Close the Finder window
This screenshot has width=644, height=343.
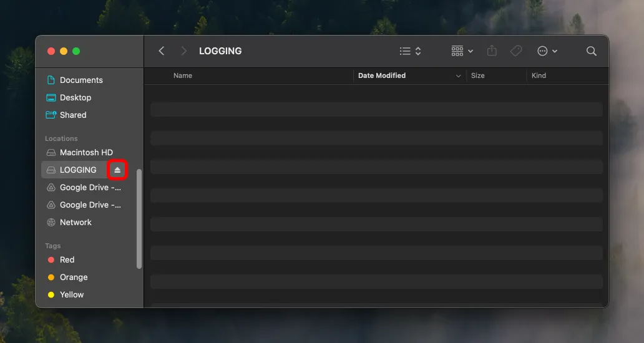(51, 51)
